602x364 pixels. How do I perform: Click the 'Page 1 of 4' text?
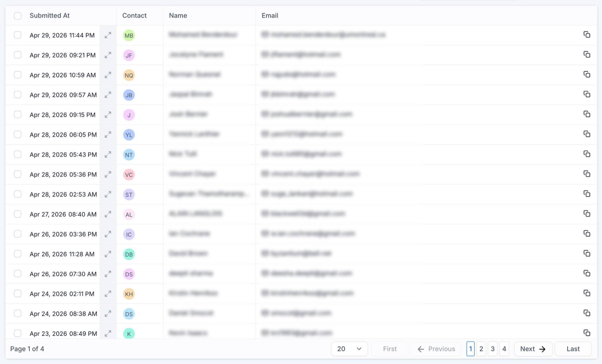(x=27, y=349)
